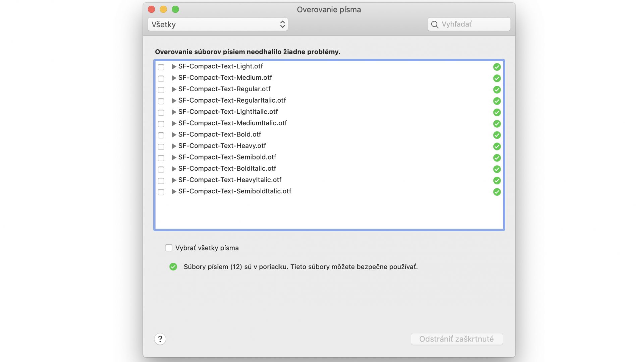Click the magnifying glass search icon
The height and width of the screenshot is (362, 644).
pos(435,24)
